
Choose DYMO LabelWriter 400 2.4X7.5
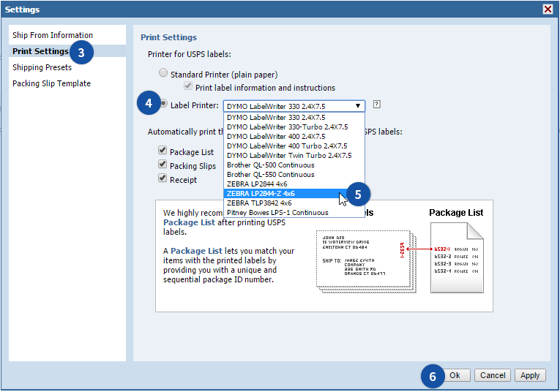(294, 137)
